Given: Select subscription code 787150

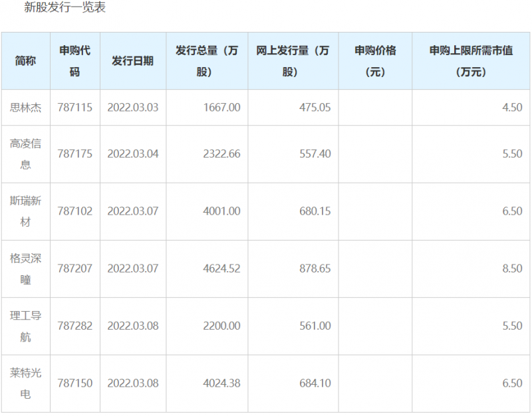Looking at the screenshot, I should tap(74, 383).
